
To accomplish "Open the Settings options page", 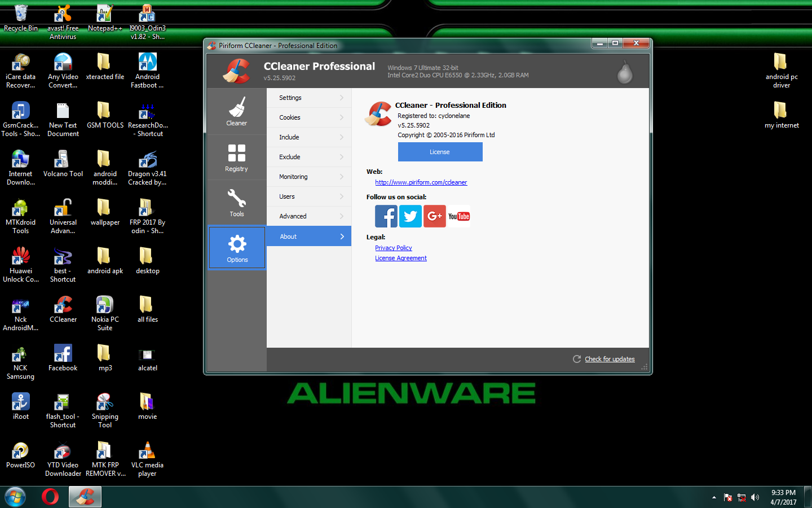I will tap(309, 98).
